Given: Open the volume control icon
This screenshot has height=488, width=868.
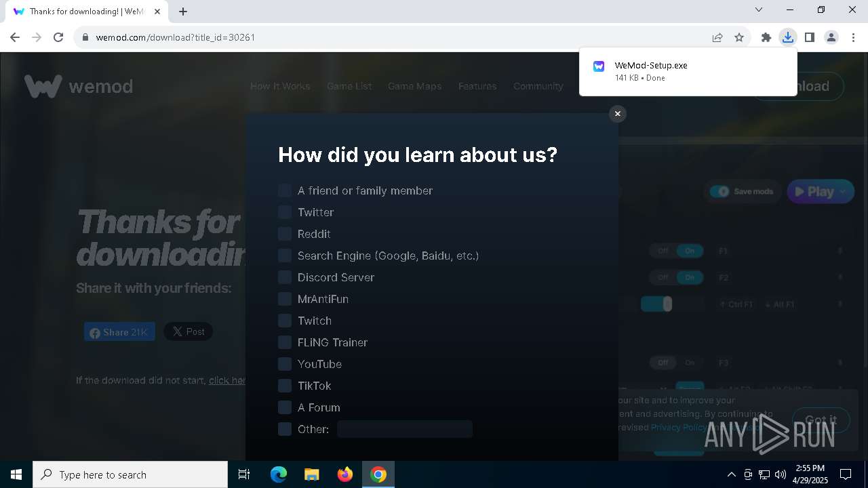Looking at the screenshot, I should tap(781, 474).
